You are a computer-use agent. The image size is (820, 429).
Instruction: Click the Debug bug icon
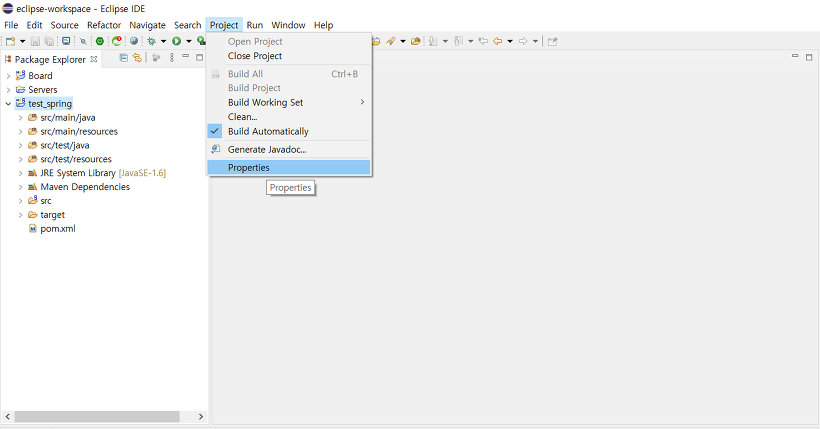point(152,41)
